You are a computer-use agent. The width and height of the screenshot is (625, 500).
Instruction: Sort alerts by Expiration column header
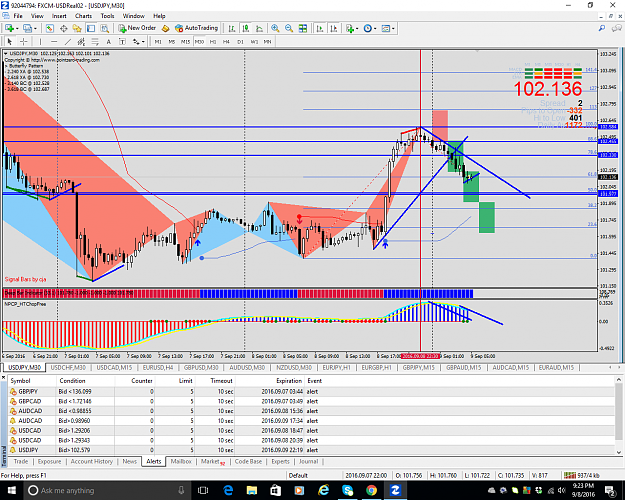289,381
